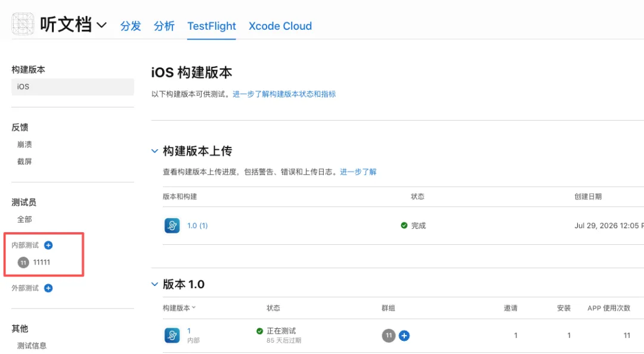644x354 pixels.
Task: Collapse the 构建版本上传 section
Action: pyautogui.click(x=155, y=151)
